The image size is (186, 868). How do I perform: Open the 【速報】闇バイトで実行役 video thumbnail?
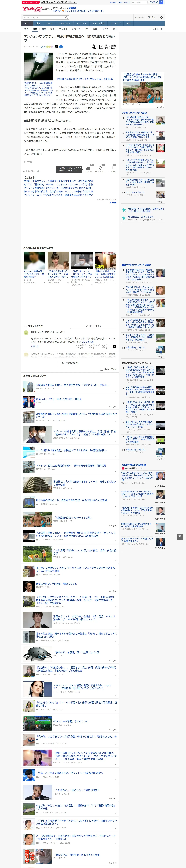click(x=82, y=260)
